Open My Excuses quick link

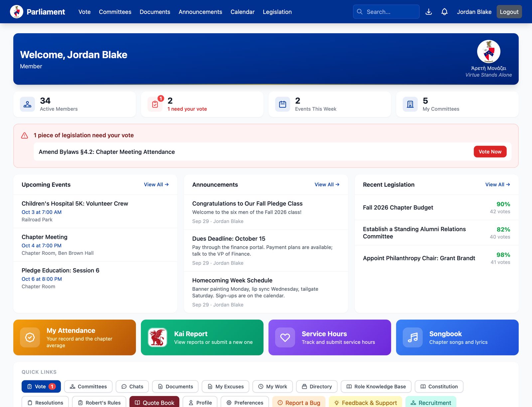[225, 386]
